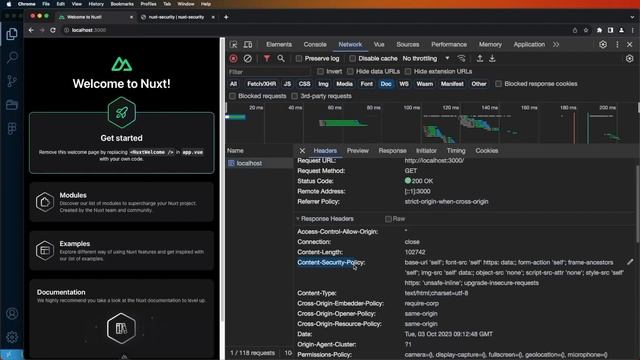Check Hide data URLs
Screen dimensions: 640x360
pos(350,71)
